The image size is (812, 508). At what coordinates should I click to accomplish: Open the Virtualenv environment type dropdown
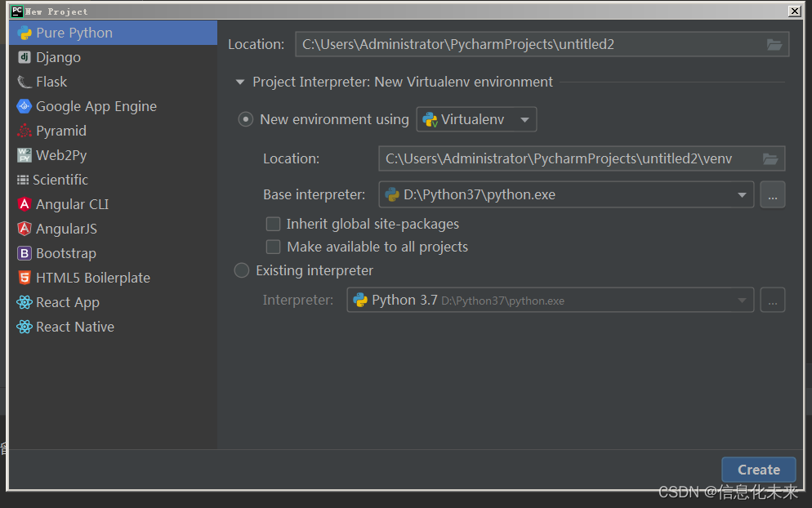(477, 120)
